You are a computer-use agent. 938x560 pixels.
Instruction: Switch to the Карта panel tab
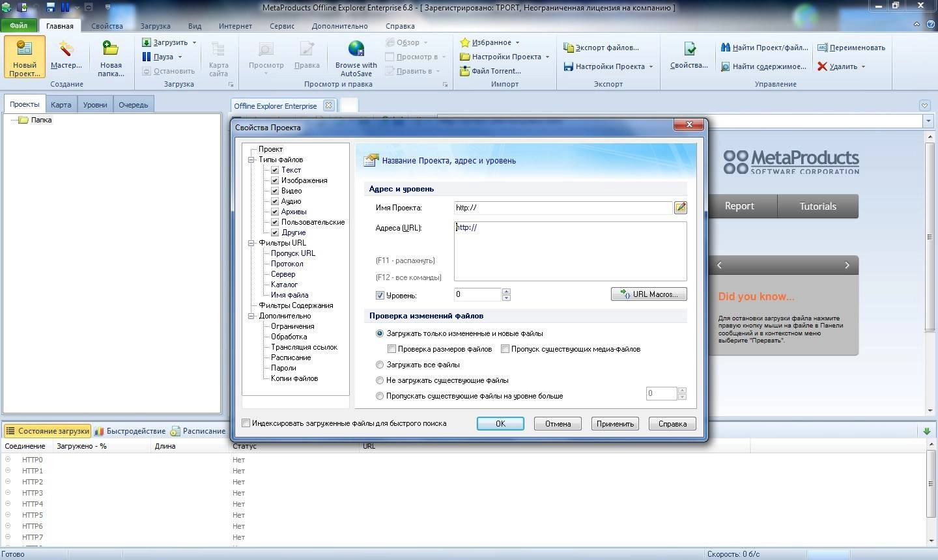[x=61, y=105]
